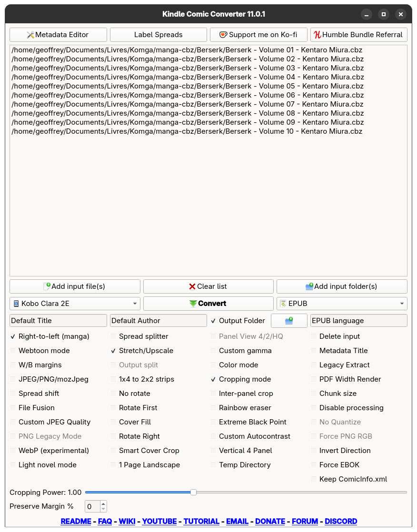Enable 1x4 to 2x2 strips
The width and height of the screenshot is (417, 532).
tap(113, 379)
